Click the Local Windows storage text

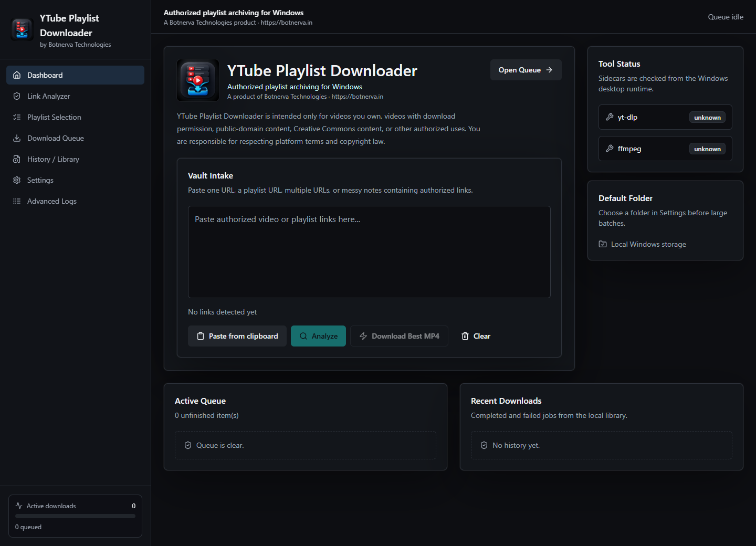point(648,244)
